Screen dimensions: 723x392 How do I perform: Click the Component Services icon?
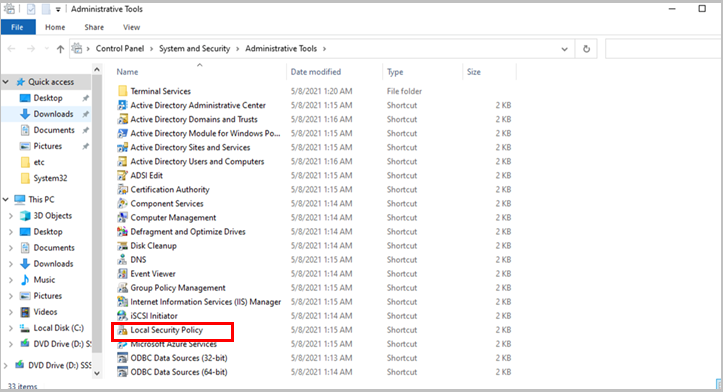click(122, 203)
